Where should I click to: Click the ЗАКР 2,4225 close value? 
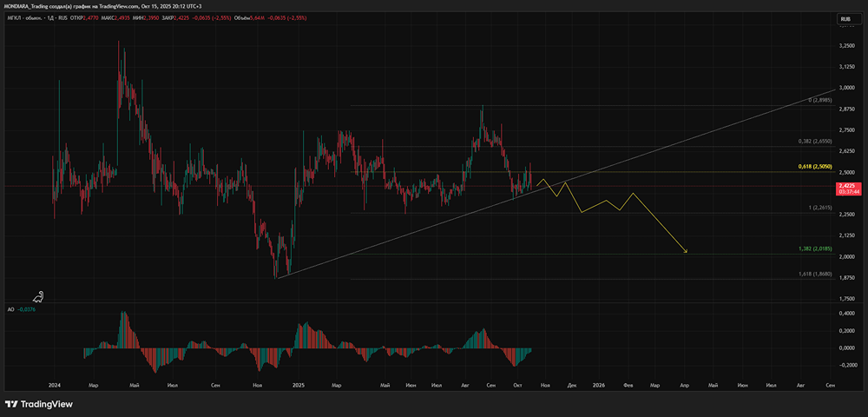(175, 18)
